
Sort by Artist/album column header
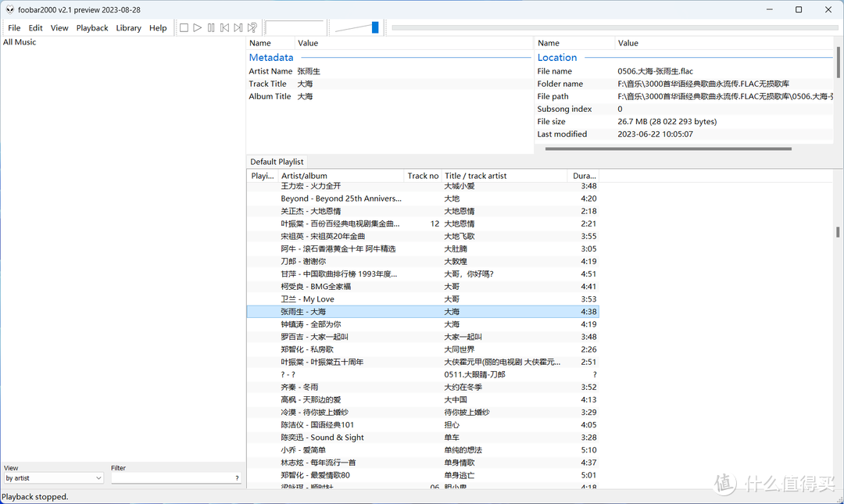(342, 176)
